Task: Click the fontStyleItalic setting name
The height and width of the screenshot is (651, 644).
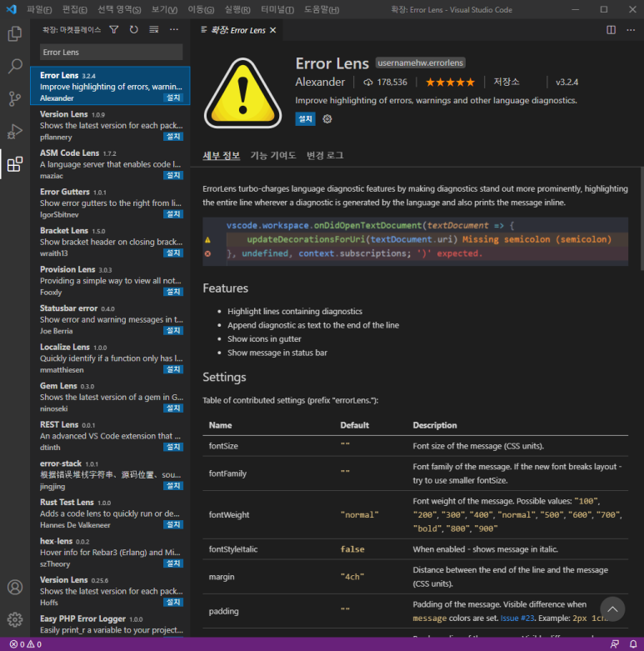Action: [233, 549]
